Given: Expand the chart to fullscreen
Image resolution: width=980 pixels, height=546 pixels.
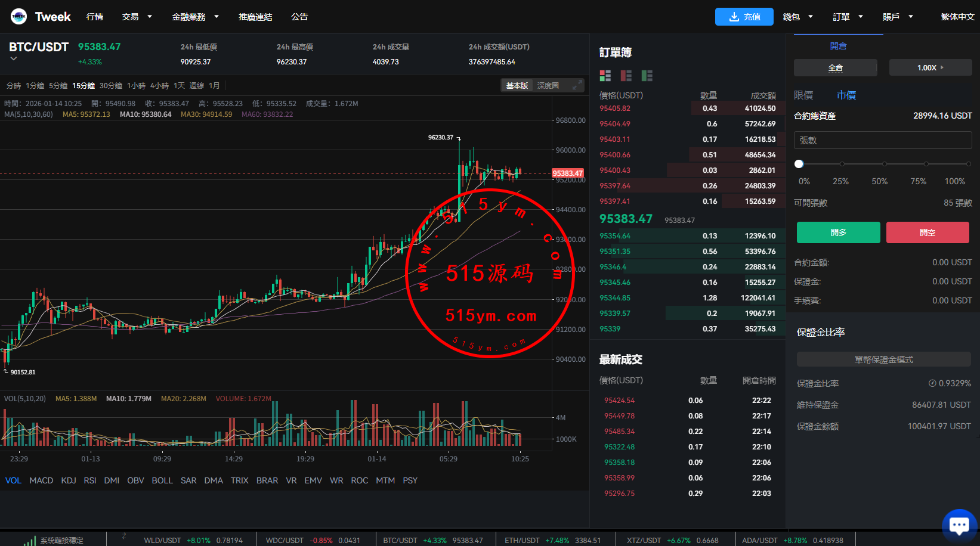Looking at the screenshot, I should pos(576,86).
